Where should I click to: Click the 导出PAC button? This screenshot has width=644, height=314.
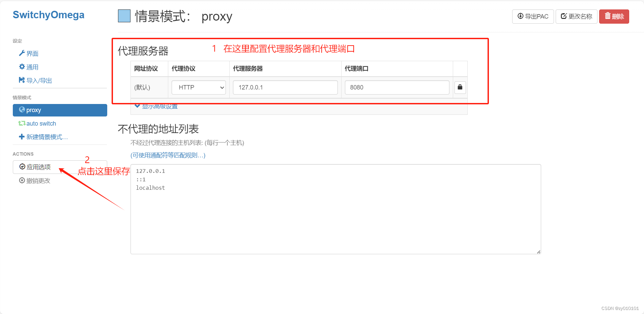click(533, 17)
